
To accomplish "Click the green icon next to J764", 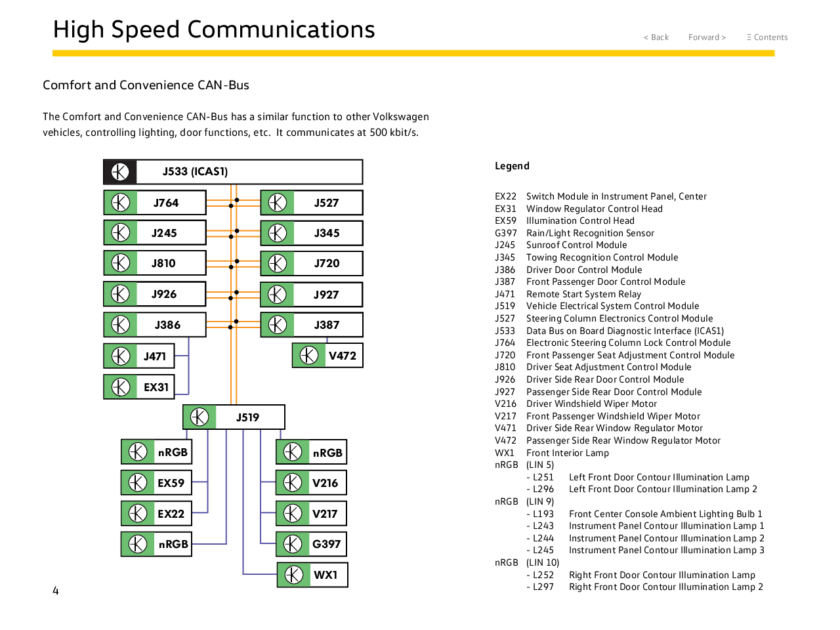I will pyautogui.click(x=121, y=203).
